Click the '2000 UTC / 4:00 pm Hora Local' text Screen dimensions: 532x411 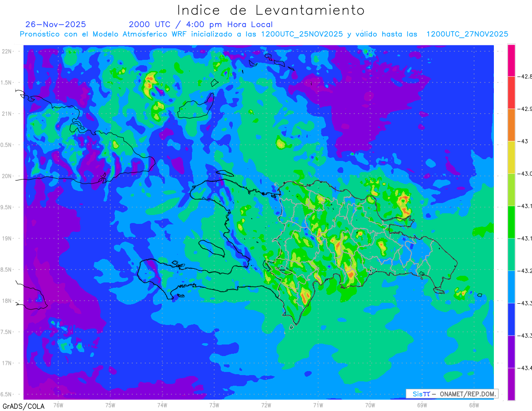(201, 25)
